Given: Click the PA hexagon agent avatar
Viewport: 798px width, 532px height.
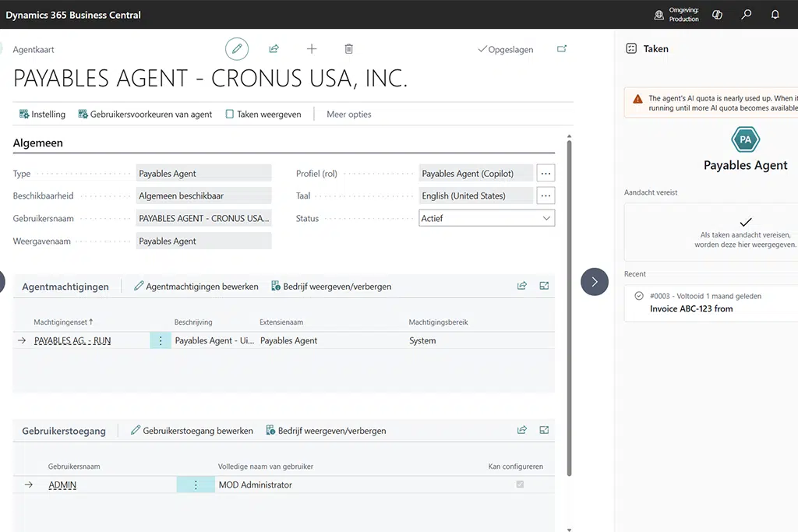Looking at the screenshot, I should pos(745,139).
